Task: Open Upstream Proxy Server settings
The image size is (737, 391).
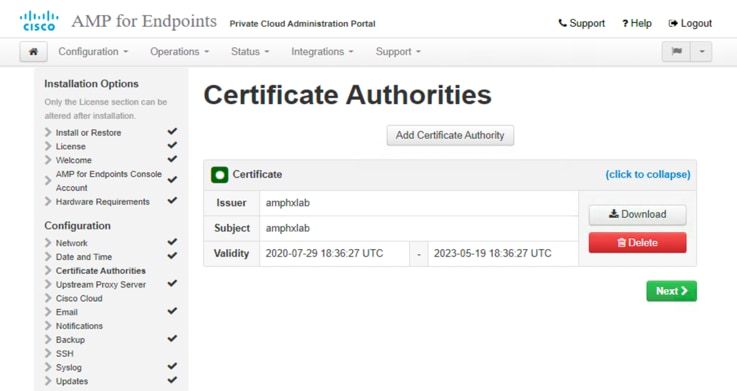Action: (x=101, y=284)
